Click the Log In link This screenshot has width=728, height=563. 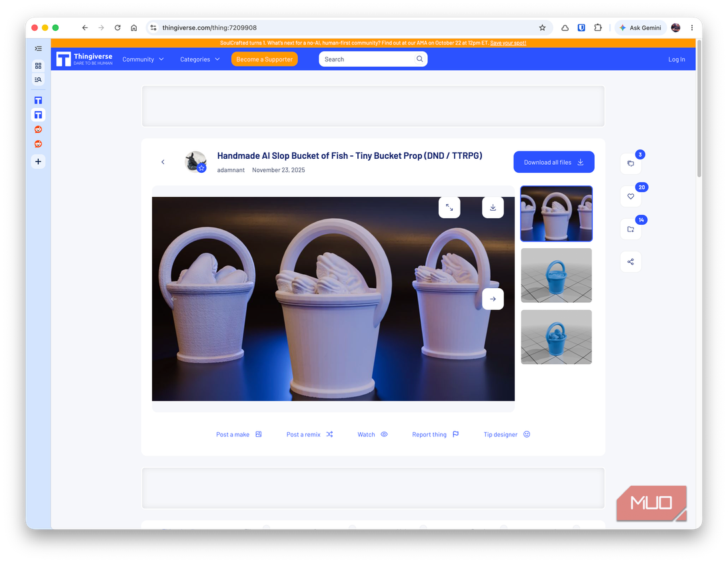pos(677,59)
